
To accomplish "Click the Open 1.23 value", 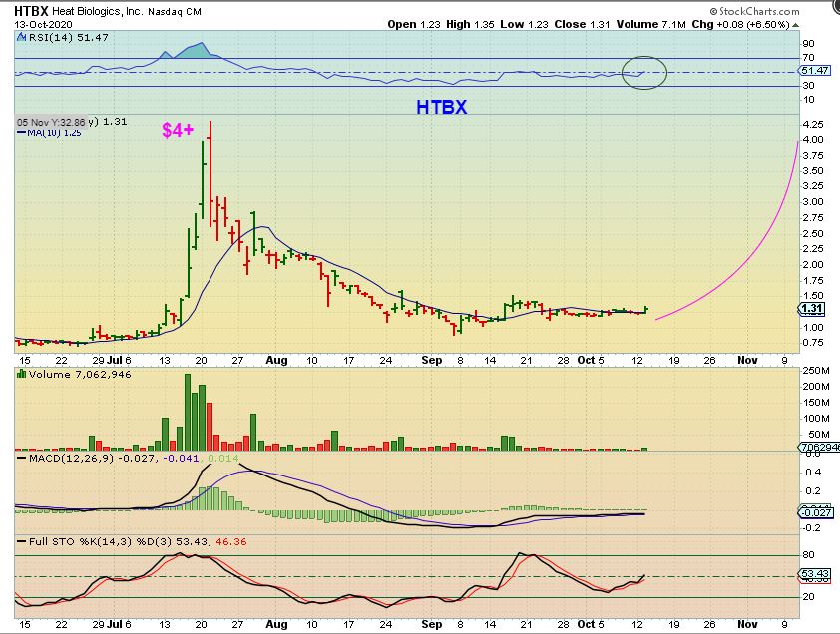I will tap(414, 24).
